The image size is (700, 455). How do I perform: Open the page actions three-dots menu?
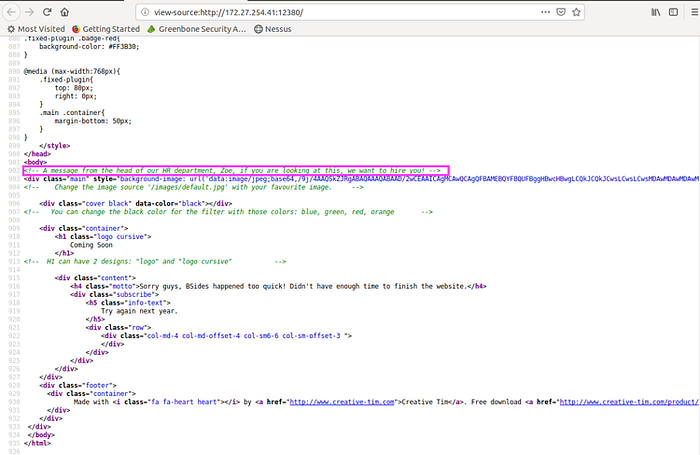[545, 12]
